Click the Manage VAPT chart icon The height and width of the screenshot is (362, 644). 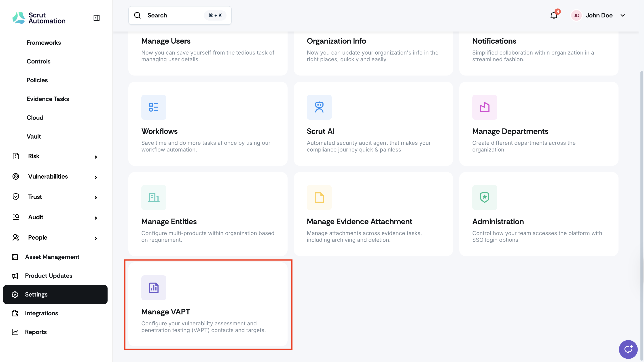(x=154, y=288)
